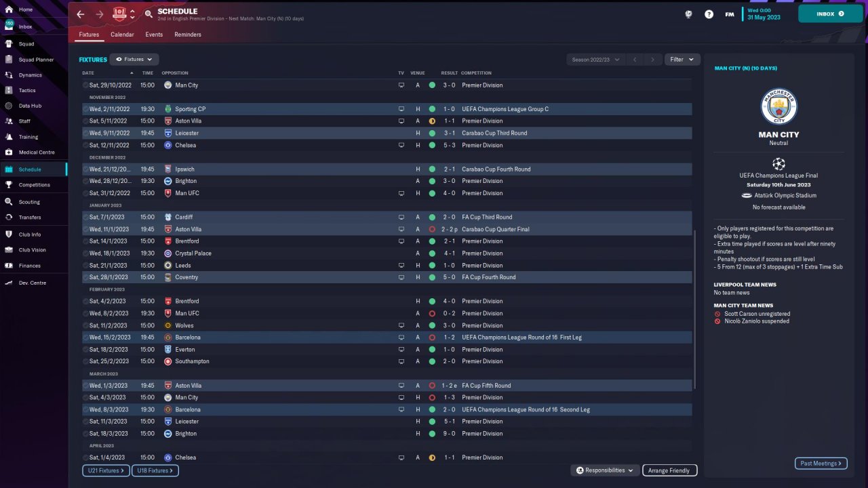Open Dev. Centre in the sidebar
Image resolution: width=868 pixels, height=488 pixels.
[x=33, y=283]
